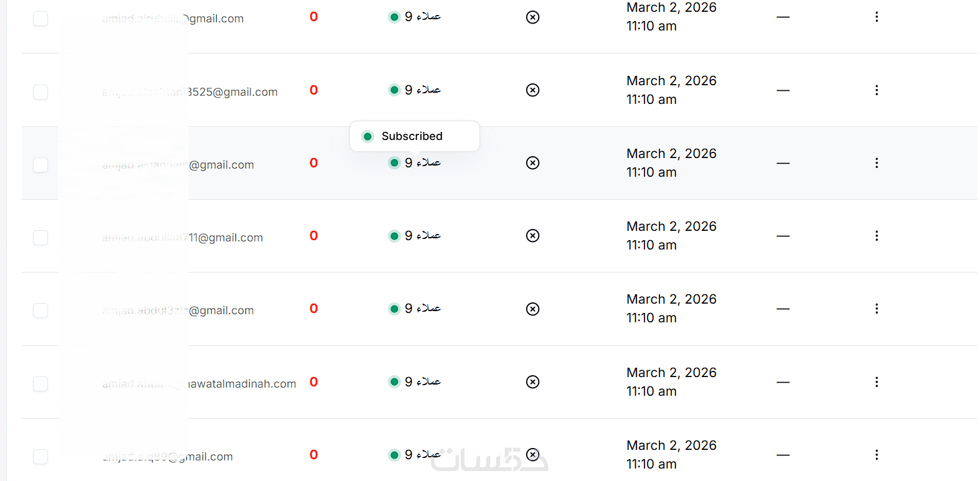Image resolution: width=980 pixels, height=481 pixels.
Task: Open the three-dot menu for the 3525@gmail.com row
Action: [x=877, y=90]
